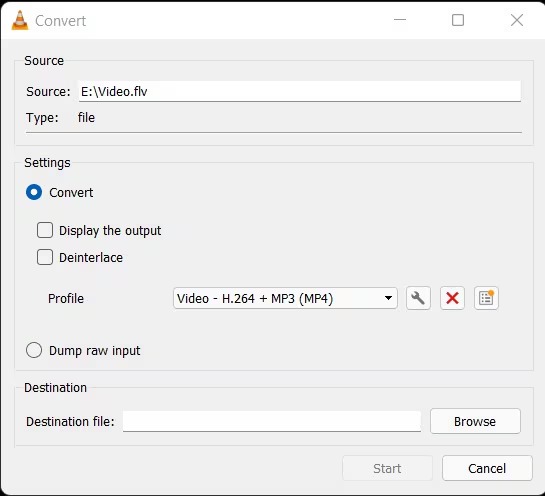Viewport: 545px width, 496px height.
Task: Click the VLC cone icon in title bar
Action: pos(20,20)
